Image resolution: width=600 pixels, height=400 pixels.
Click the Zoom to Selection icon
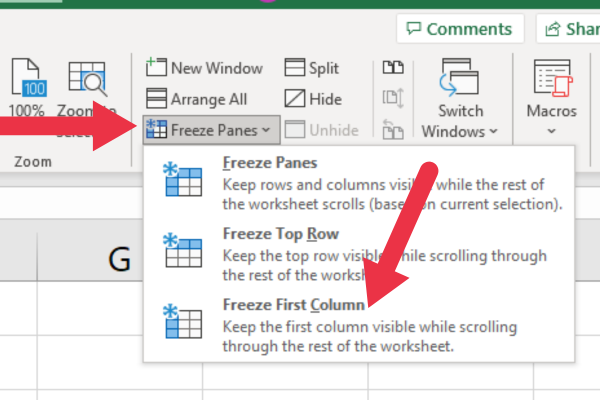coord(87,78)
